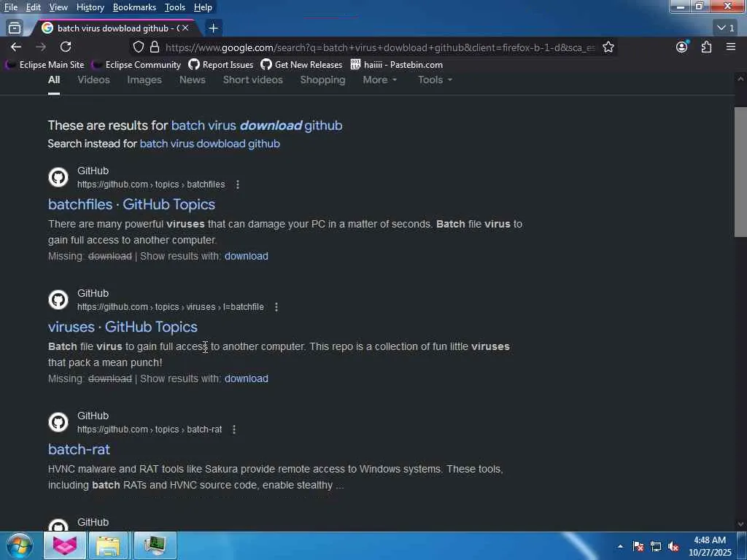This screenshot has width=747, height=560.
Task: Click the browser Back arrow
Action: [16, 47]
